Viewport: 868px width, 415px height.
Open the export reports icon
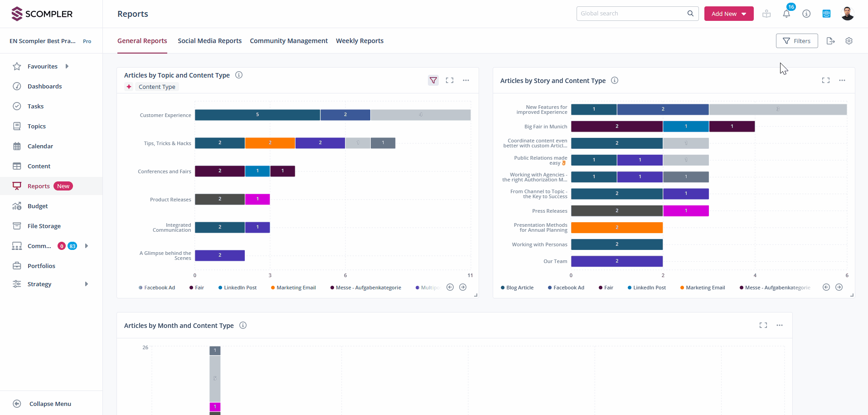[x=830, y=41]
